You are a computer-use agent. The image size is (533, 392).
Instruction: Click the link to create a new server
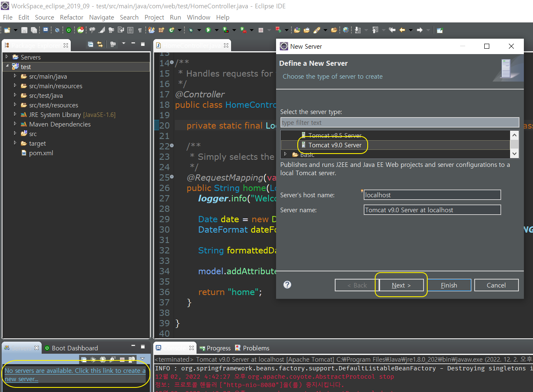coord(75,375)
